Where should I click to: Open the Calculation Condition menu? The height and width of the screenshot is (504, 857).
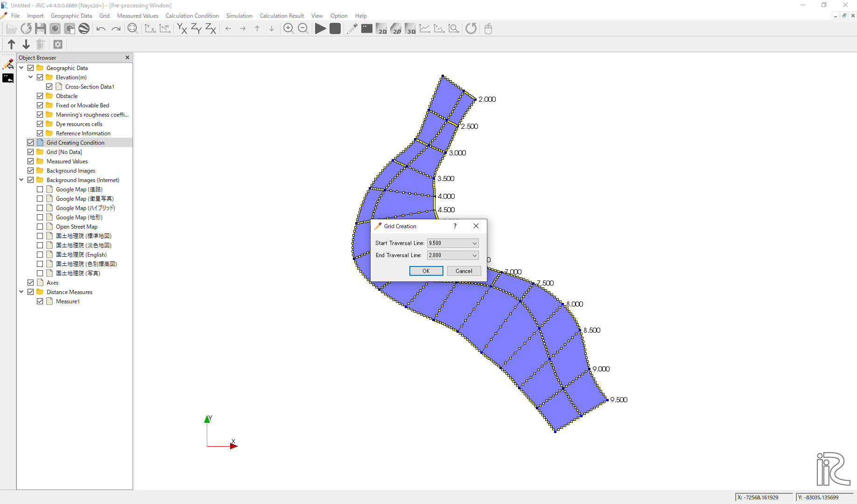coord(192,16)
